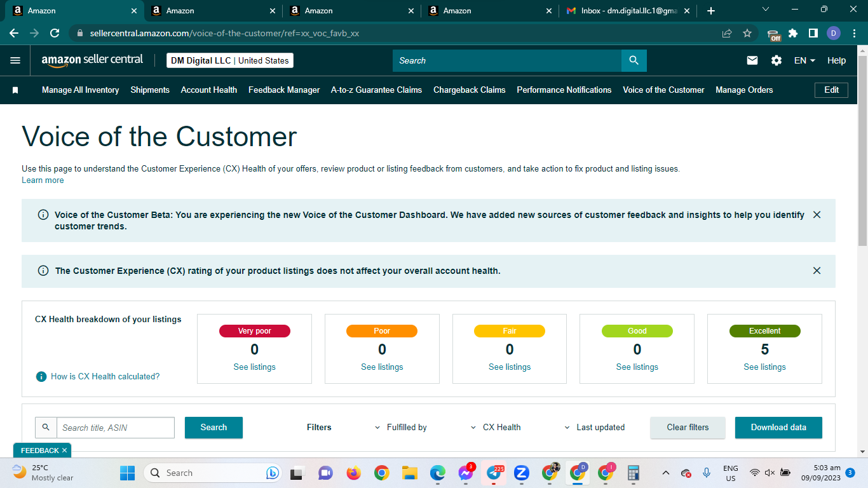The height and width of the screenshot is (488, 868).
Task: Launch Firefox from the taskbar
Action: 353,473
